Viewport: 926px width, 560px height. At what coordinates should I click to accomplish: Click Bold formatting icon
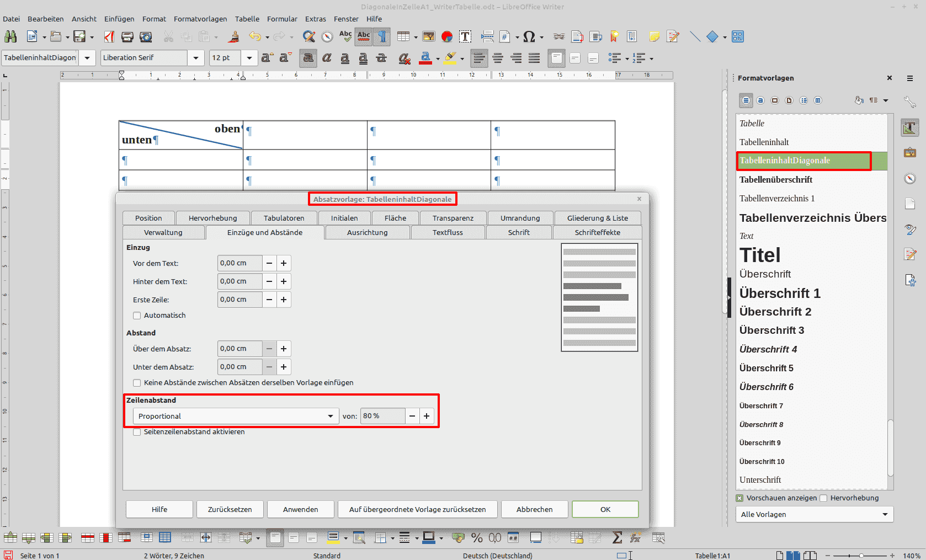[308, 58]
